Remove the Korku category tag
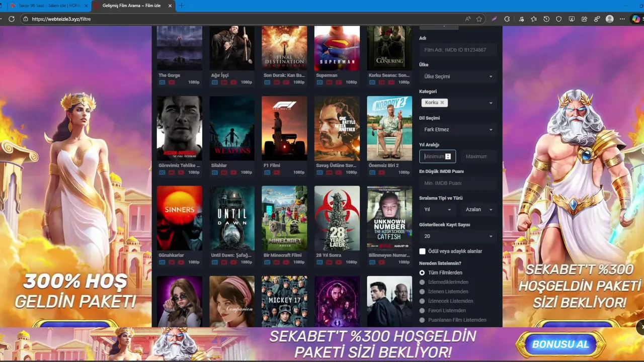This screenshot has height=362, width=644. coord(442,103)
